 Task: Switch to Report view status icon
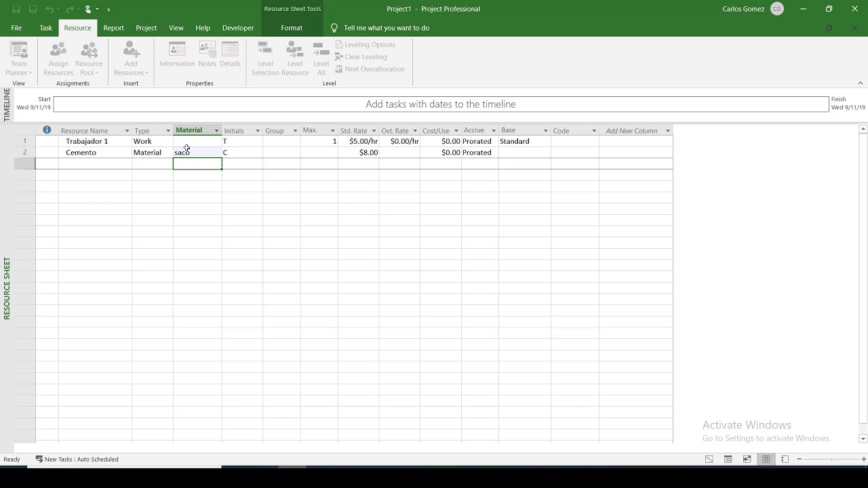point(785,460)
